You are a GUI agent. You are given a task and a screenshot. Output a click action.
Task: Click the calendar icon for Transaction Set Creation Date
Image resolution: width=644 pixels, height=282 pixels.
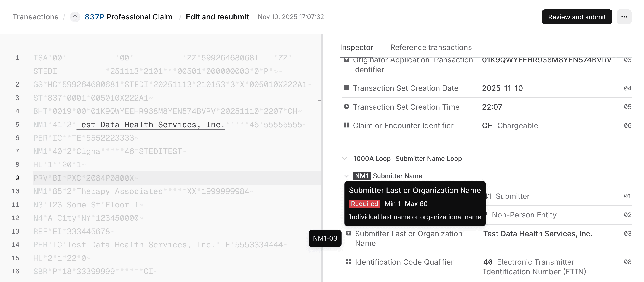(347, 88)
